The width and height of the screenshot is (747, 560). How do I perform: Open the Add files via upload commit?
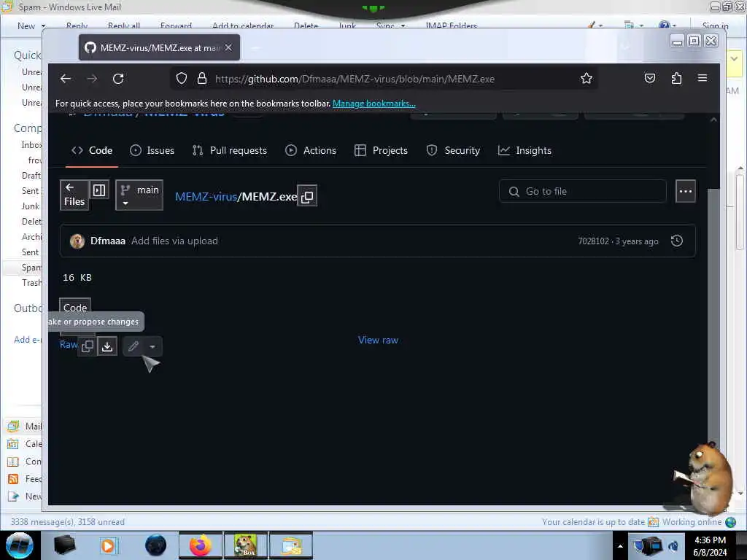(x=174, y=241)
